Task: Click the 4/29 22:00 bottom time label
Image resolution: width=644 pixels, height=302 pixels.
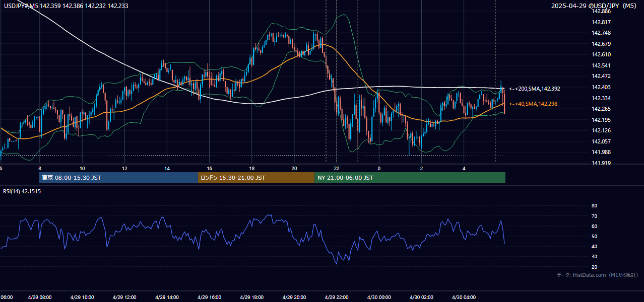Action: (x=337, y=297)
